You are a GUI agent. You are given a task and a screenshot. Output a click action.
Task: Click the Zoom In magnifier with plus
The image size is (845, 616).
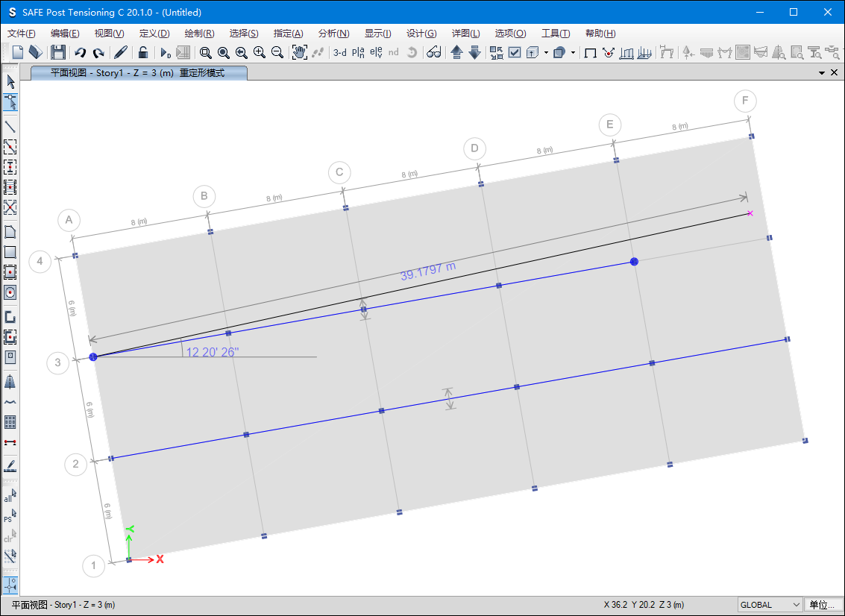coord(259,52)
